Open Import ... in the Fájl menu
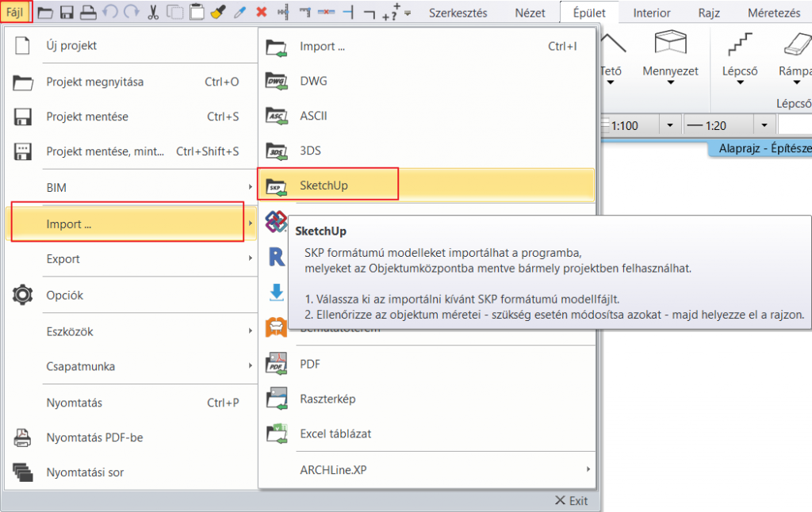 click(131, 224)
